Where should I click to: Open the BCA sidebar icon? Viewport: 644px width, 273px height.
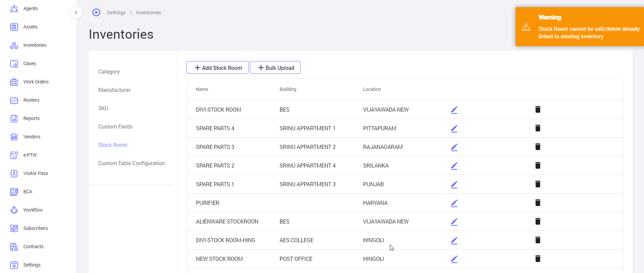click(x=14, y=192)
